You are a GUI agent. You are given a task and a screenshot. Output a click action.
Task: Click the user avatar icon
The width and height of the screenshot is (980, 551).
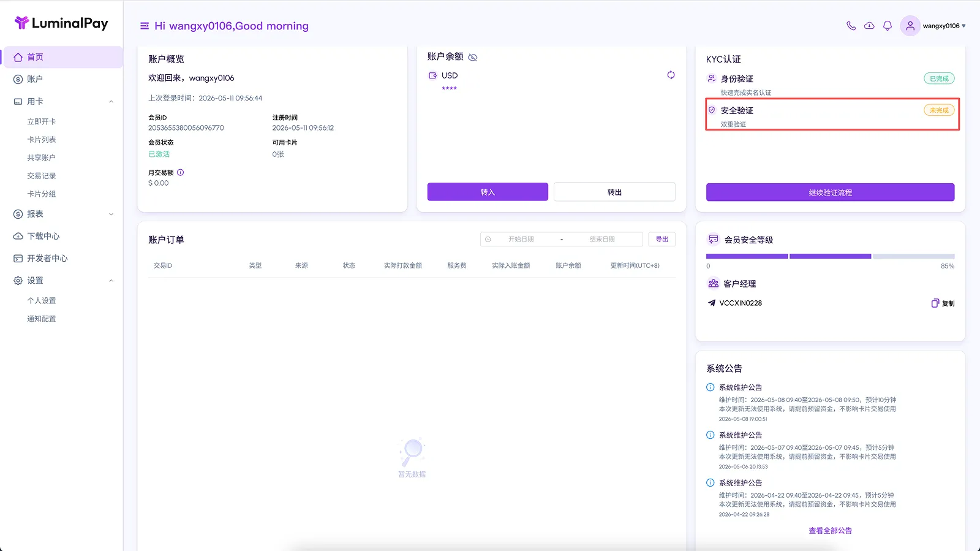[x=910, y=26]
